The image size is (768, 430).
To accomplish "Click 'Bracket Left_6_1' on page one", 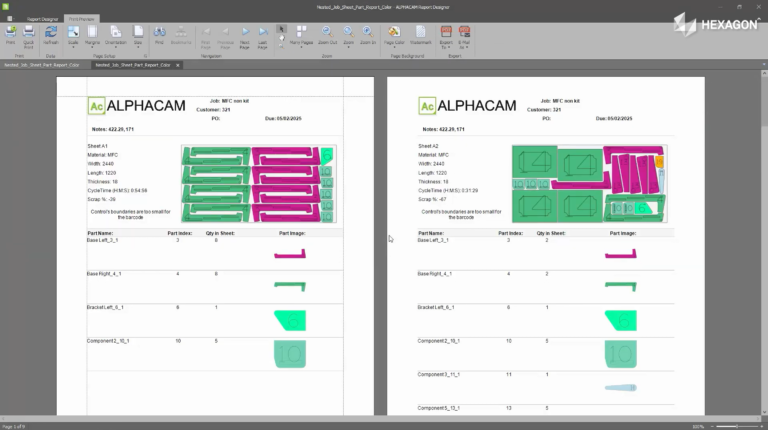I will click(x=105, y=308).
